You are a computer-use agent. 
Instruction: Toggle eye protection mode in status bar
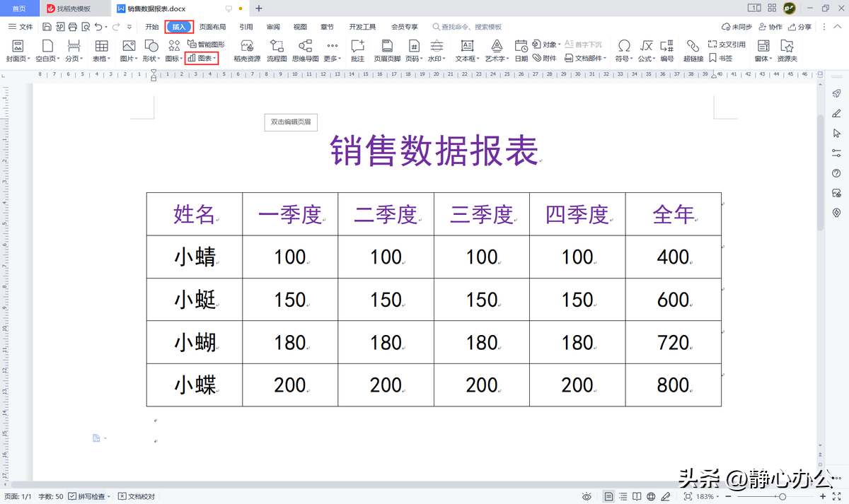(x=587, y=497)
